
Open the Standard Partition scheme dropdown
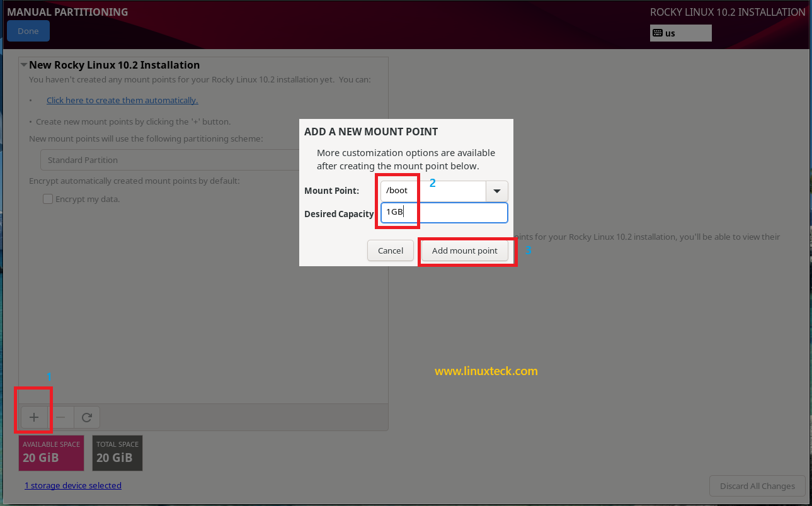click(170, 160)
